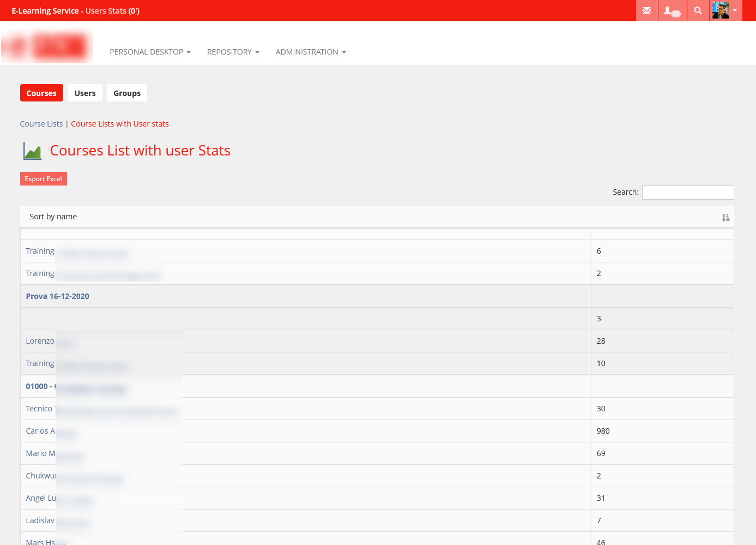Viewport: 756px width, 545px height.
Task: Focus the Search input field
Action: tap(687, 193)
